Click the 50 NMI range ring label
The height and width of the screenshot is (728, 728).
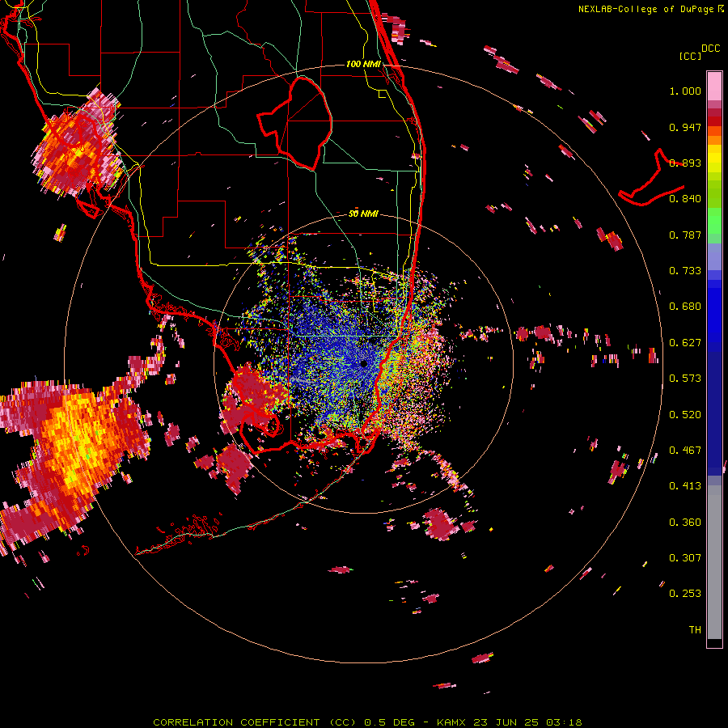[363, 214]
